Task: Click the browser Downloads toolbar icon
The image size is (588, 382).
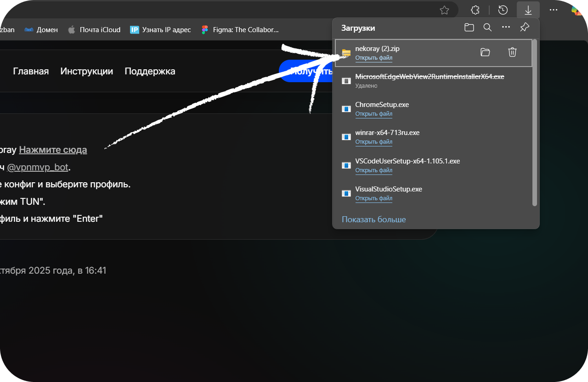Action: [528, 10]
